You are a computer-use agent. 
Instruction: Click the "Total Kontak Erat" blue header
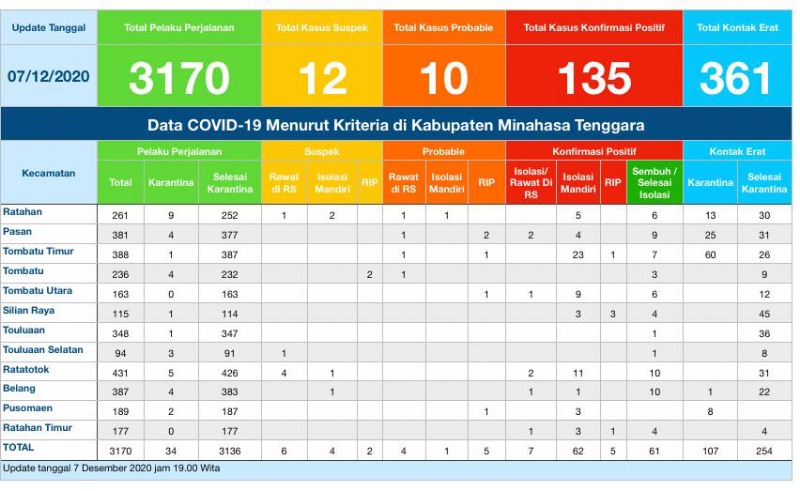tap(737, 28)
